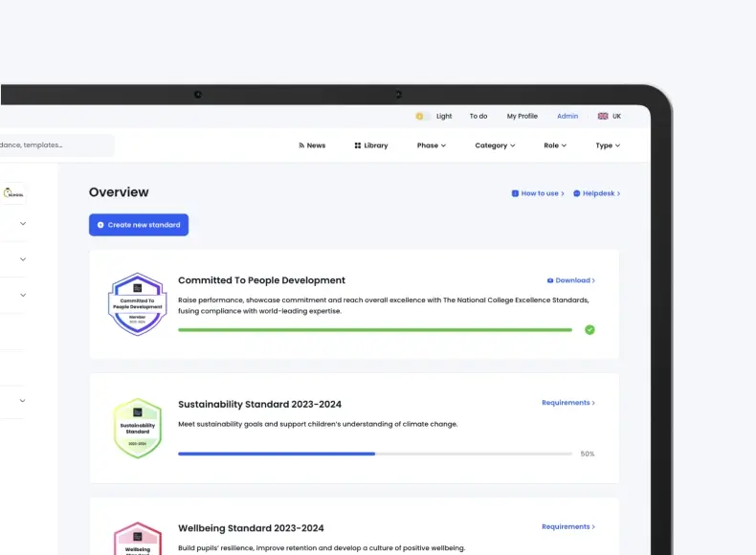Open the Role dropdown

coord(555,145)
